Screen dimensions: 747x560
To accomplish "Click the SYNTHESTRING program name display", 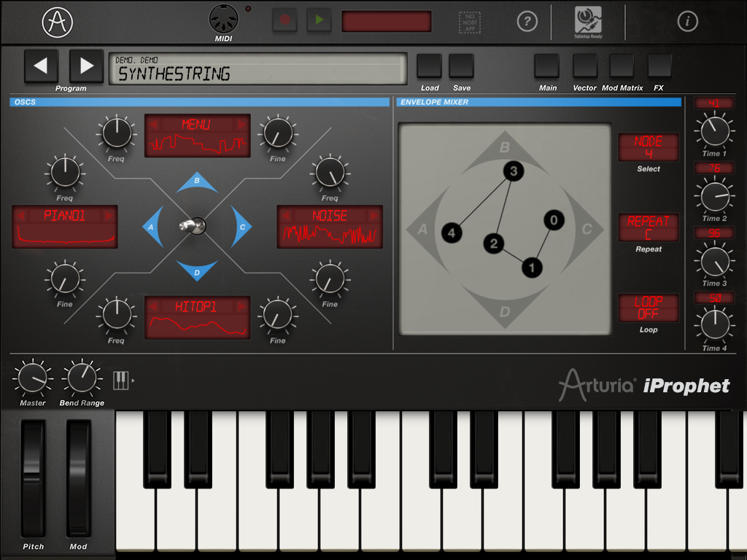I will pos(258,69).
